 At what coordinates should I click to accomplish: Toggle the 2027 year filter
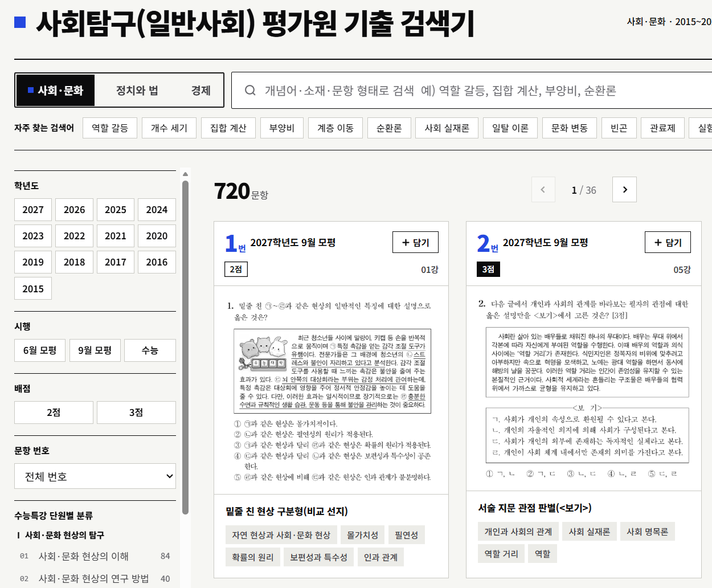pyautogui.click(x=33, y=210)
